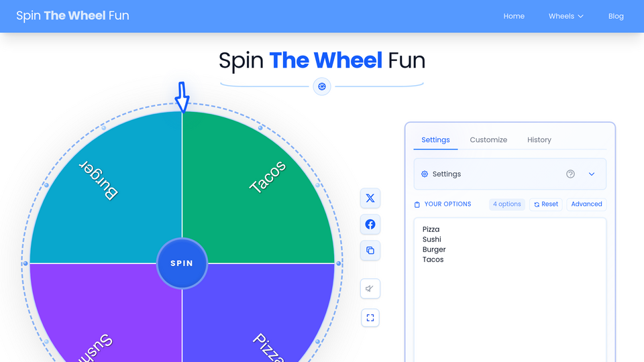
Task: Open the Wheels dropdown menu
Action: coord(566,16)
